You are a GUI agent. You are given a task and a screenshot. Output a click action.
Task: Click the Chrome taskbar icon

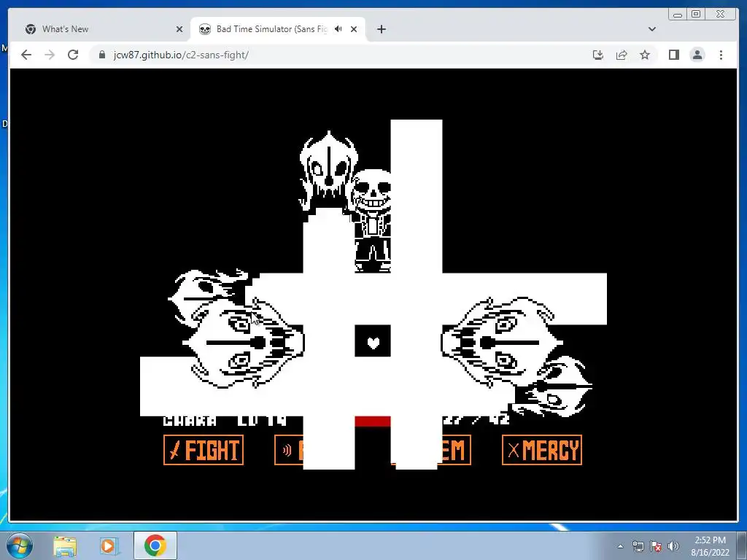[x=155, y=545]
